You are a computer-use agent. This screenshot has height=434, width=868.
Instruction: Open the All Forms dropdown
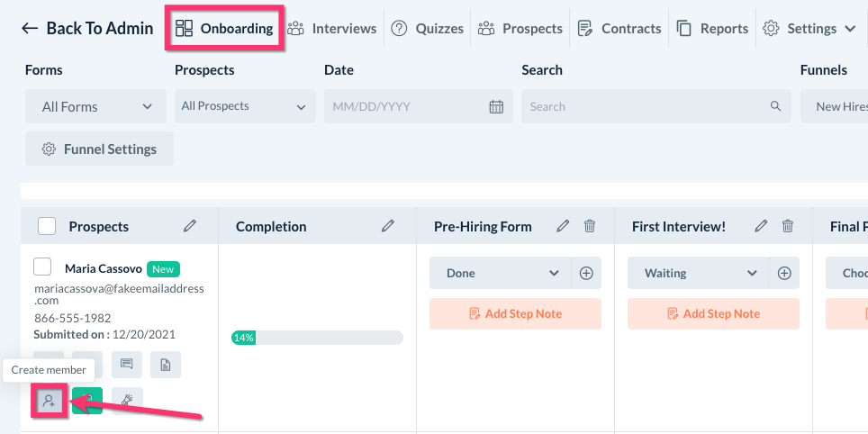(95, 106)
